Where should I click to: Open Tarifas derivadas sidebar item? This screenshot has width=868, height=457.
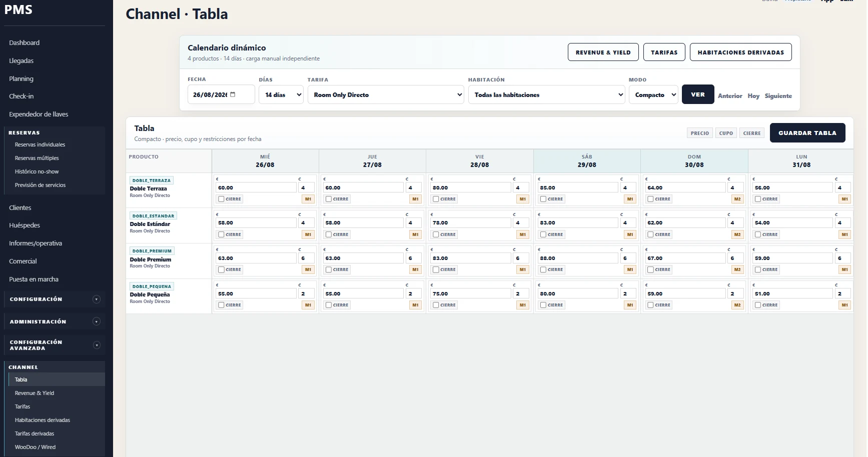tap(35, 433)
